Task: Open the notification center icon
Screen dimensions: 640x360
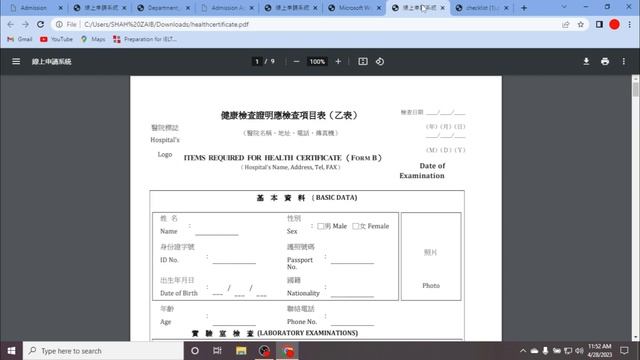Action: 624,351
